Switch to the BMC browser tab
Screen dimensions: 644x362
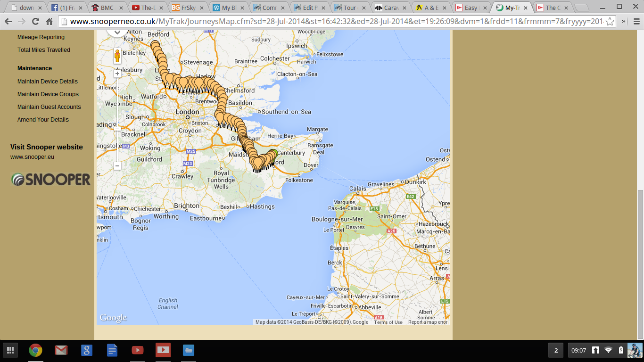pyautogui.click(x=107, y=8)
